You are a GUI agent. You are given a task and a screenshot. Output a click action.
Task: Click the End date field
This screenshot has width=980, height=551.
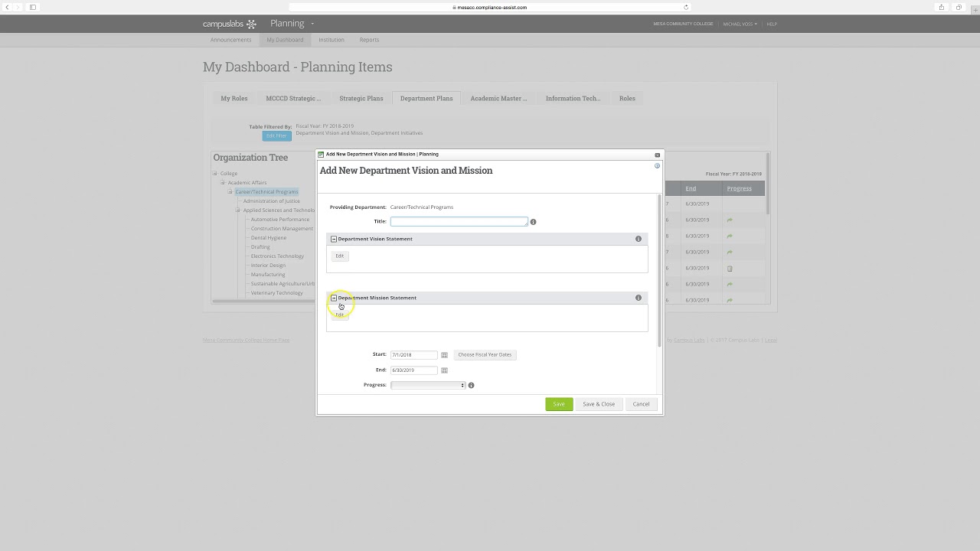point(414,370)
